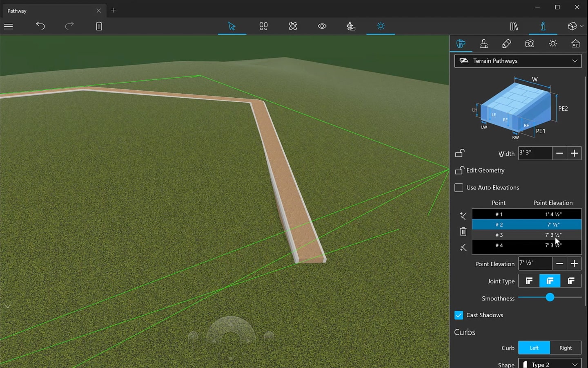Open the hamburger menu

[9, 27]
